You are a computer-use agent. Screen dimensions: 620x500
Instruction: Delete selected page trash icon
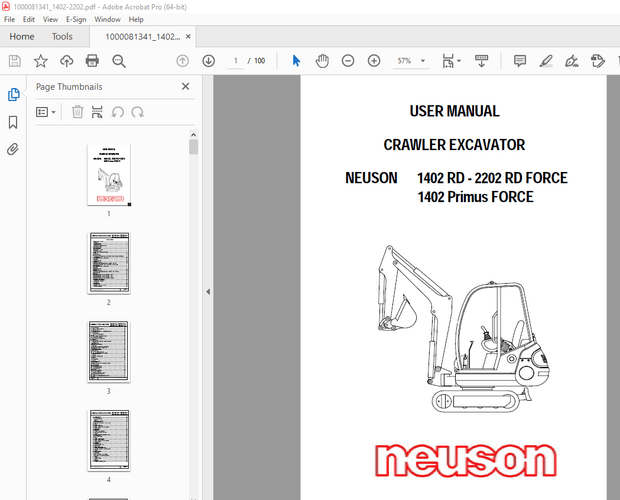78,112
